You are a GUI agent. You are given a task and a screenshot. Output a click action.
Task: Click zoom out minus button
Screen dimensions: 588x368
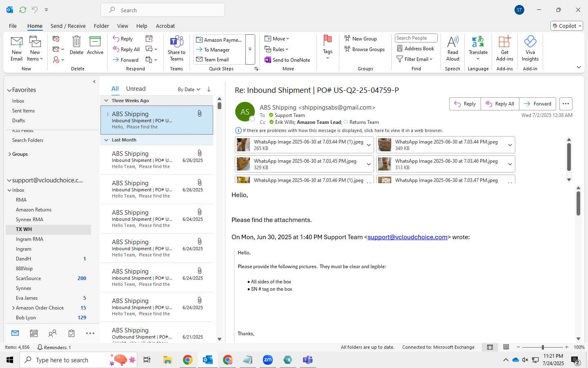click(518, 347)
